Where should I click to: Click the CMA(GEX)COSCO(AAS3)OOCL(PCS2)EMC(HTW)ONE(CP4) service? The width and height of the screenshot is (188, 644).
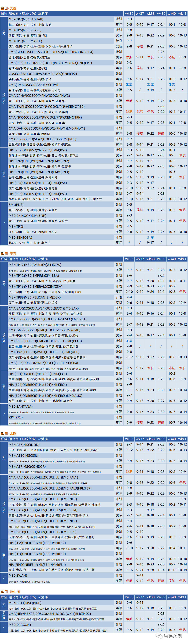51,52
